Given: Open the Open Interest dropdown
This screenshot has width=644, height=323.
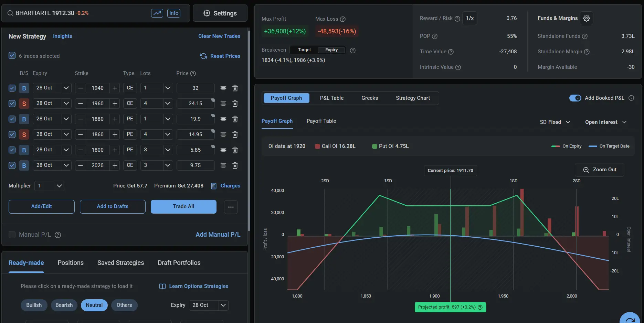Looking at the screenshot, I should coord(605,122).
